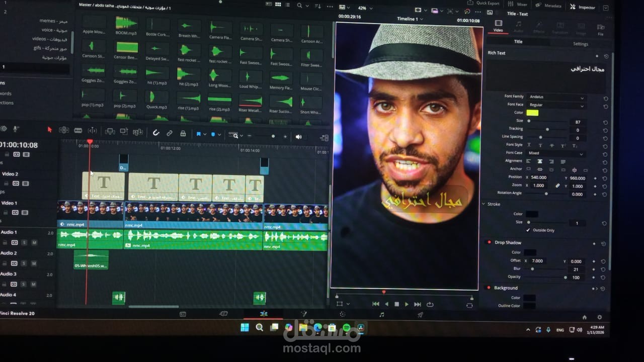Open the voice bin in media pool
Viewport: 644px width, 362px height.
(54, 30)
